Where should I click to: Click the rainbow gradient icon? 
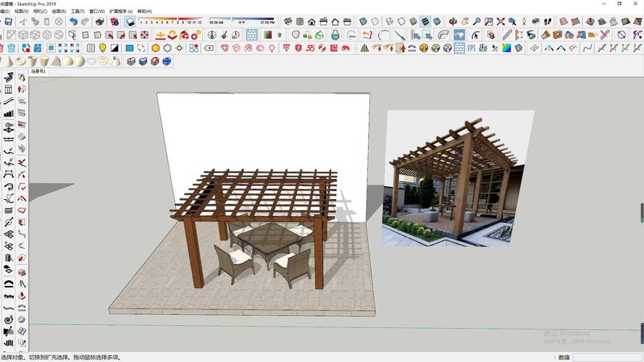[x=507, y=48]
